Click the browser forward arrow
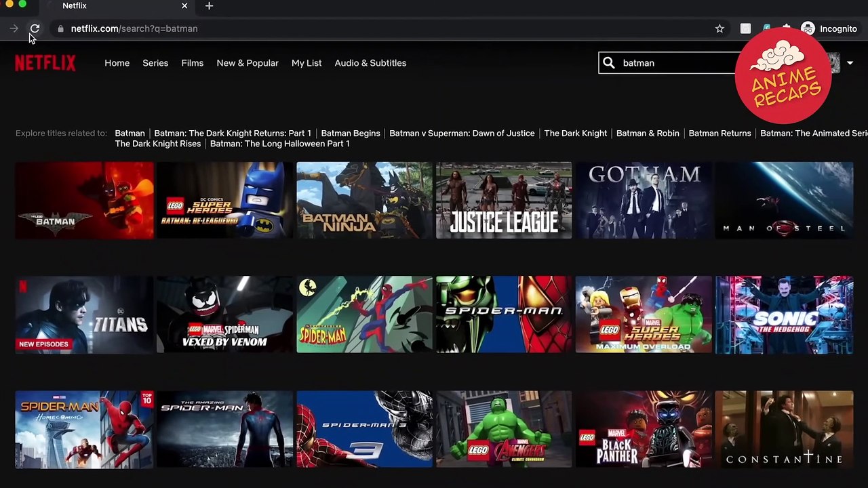Image resolution: width=868 pixels, height=488 pixels. 14,28
